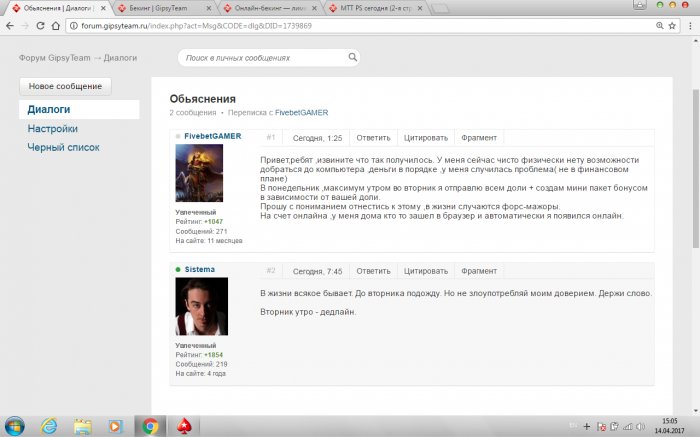Click the browser forward arrow
This screenshot has width=700, height=437.
point(25,26)
